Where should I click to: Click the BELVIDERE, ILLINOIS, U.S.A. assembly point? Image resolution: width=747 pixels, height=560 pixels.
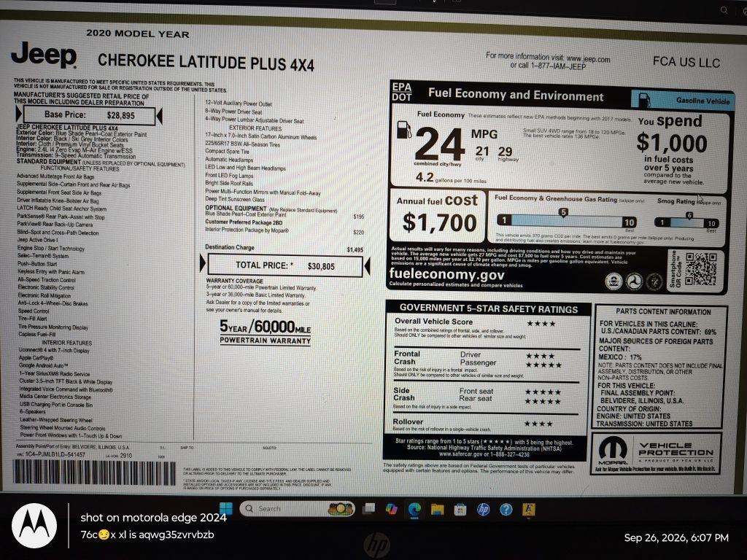(x=642, y=401)
